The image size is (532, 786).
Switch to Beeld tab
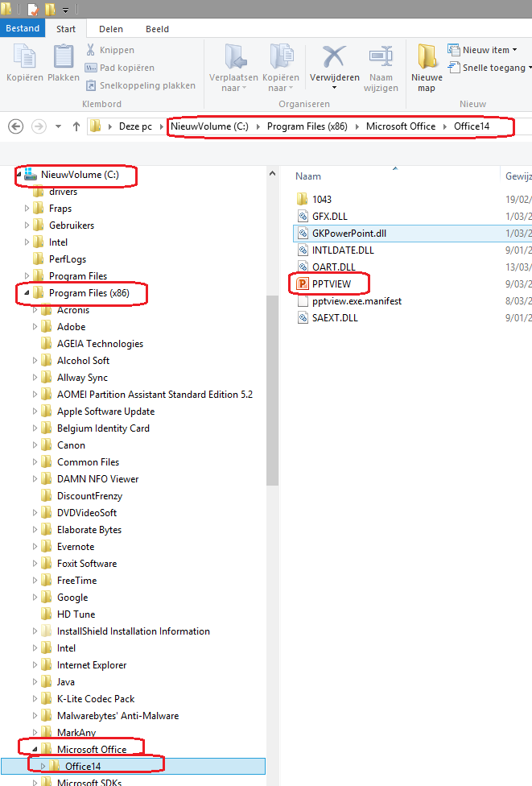(x=157, y=29)
